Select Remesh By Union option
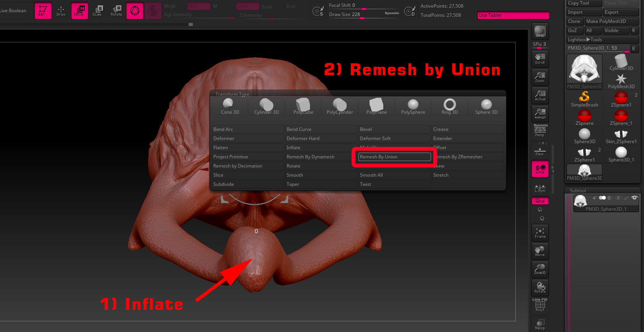The image size is (644, 332). pyautogui.click(x=395, y=157)
